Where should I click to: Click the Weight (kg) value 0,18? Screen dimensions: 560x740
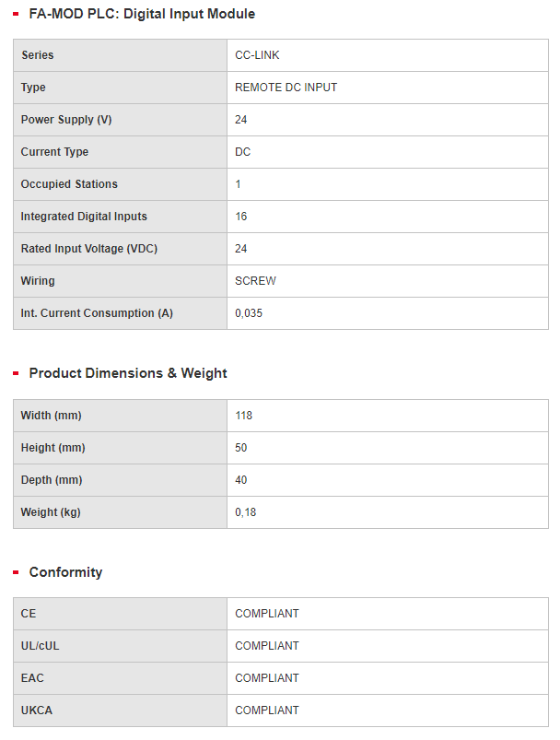(245, 512)
